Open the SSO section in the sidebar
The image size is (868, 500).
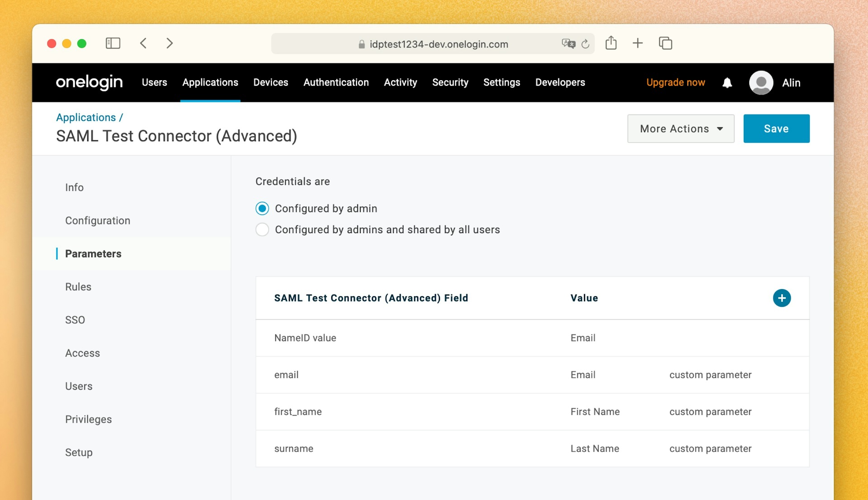pyautogui.click(x=75, y=319)
